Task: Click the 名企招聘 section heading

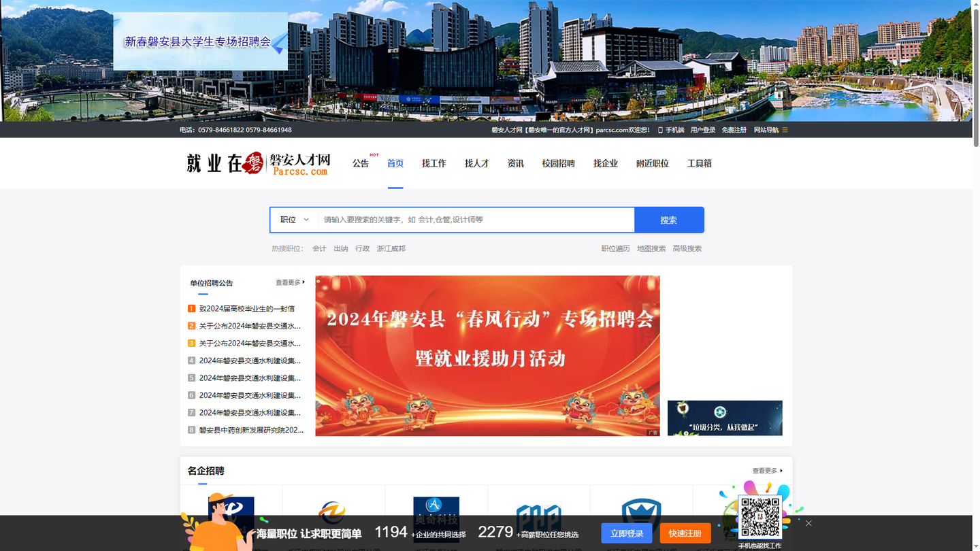Action: coord(206,471)
